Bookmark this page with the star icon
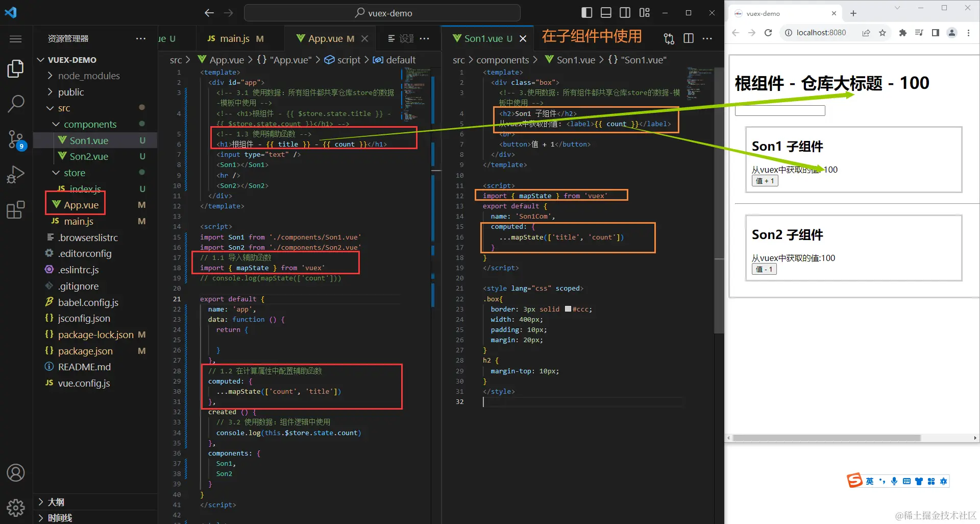Screen dimensions: 980x524 882,33
